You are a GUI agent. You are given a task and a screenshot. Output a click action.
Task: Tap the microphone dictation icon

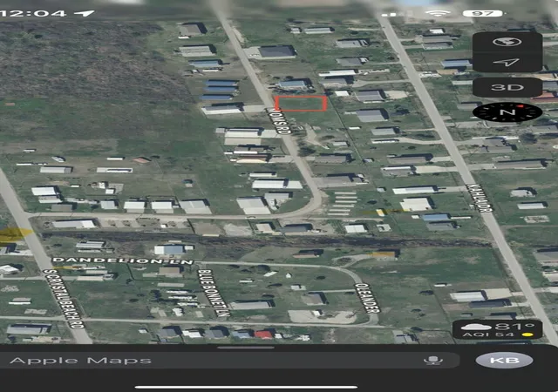coord(433,361)
